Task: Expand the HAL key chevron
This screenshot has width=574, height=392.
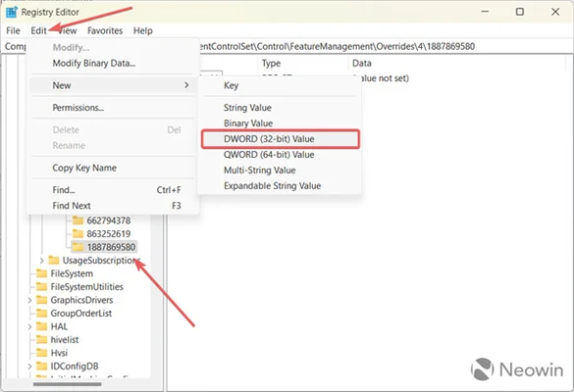Action: point(29,326)
